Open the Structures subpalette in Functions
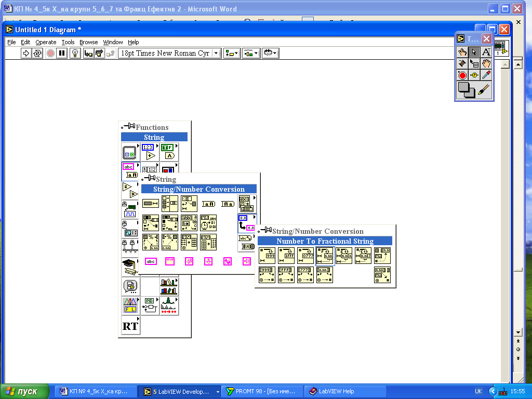532x399 pixels. click(130, 152)
